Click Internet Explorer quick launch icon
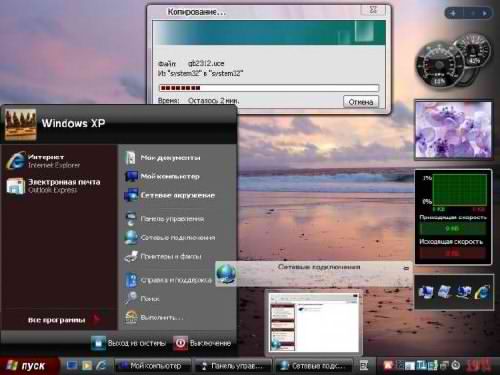The image size is (500, 375). tap(101, 366)
